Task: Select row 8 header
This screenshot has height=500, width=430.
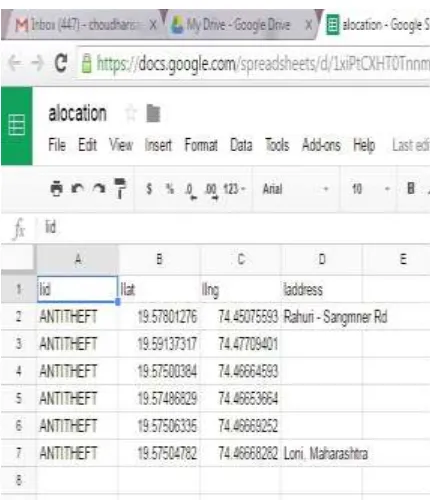Action: pyautogui.click(x=19, y=480)
